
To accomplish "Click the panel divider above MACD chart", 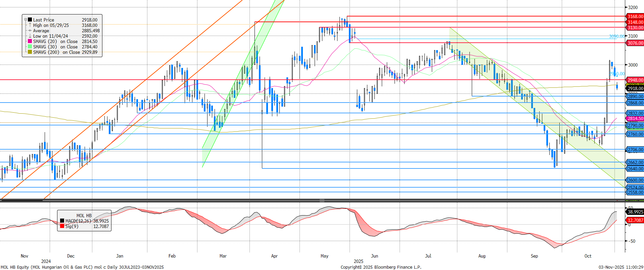I will tap(322, 201).
